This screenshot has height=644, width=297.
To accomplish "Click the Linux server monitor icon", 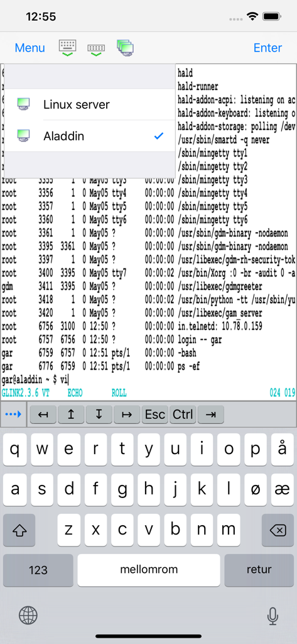I will pyautogui.click(x=23, y=104).
